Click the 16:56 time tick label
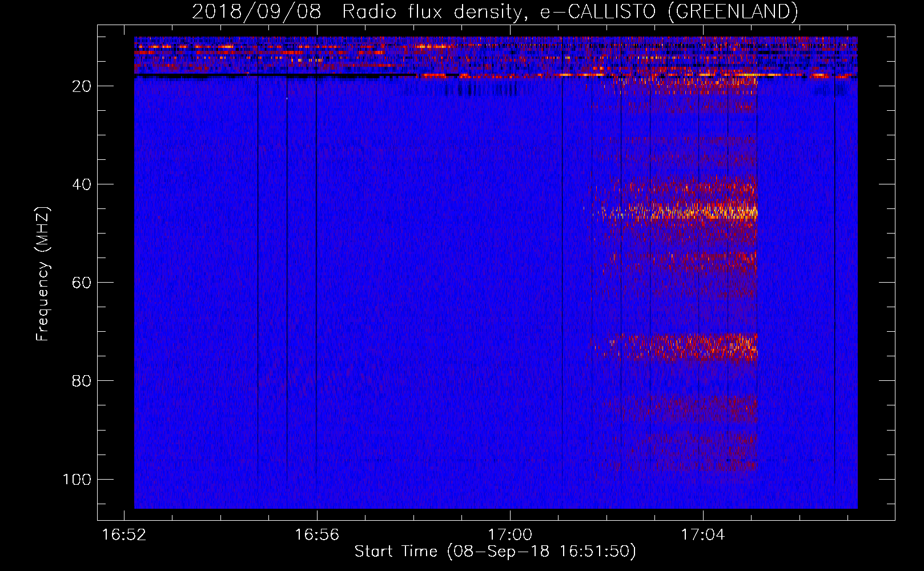This screenshot has height=571, width=924. coord(317,535)
